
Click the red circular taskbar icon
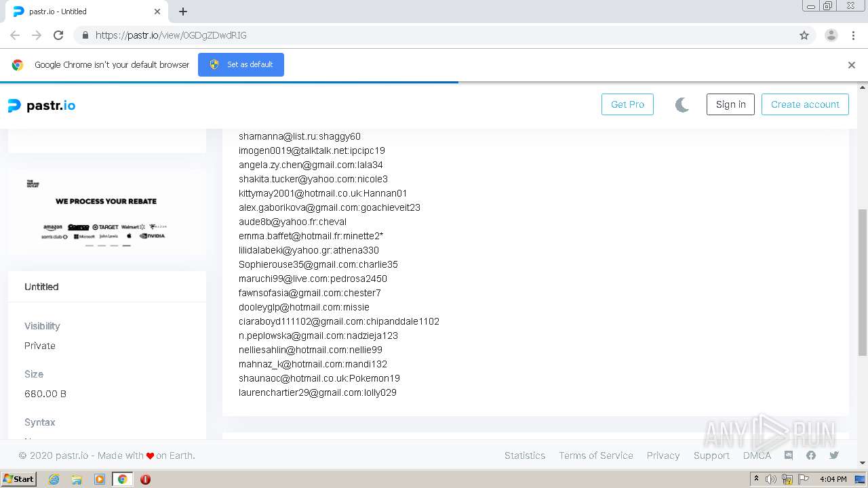tap(145, 479)
